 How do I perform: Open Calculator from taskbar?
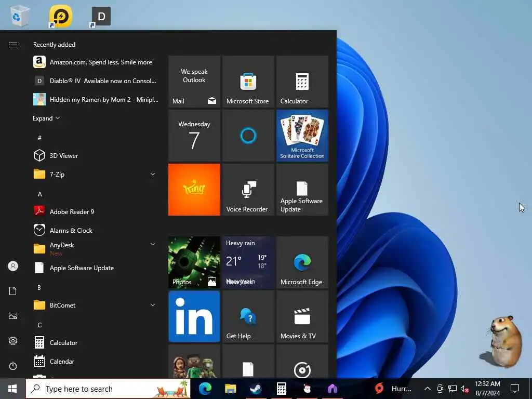(281, 389)
